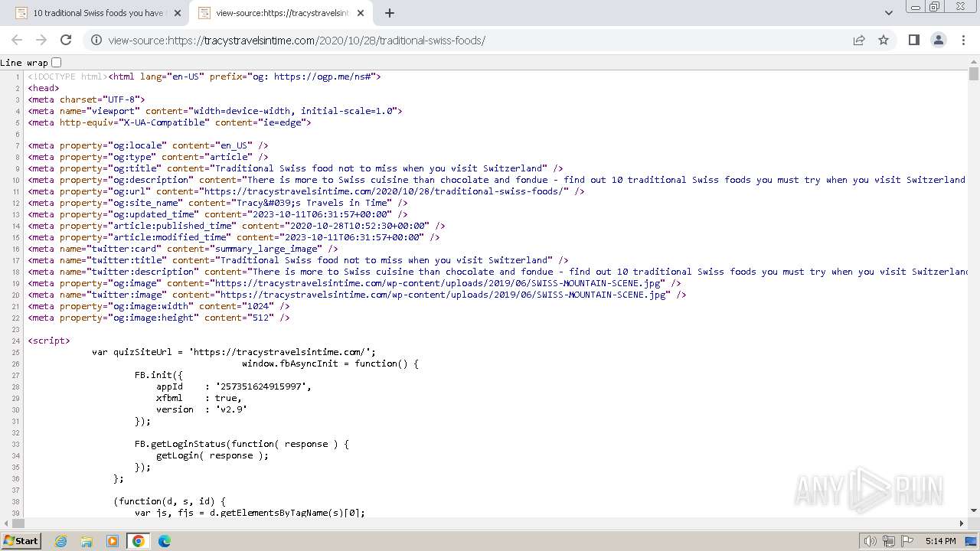
Task: Click the system clock showing 5:14 PM
Action: (x=940, y=541)
